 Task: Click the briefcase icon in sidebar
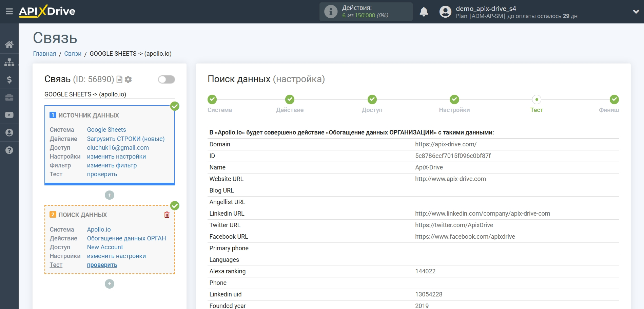[x=9, y=97]
